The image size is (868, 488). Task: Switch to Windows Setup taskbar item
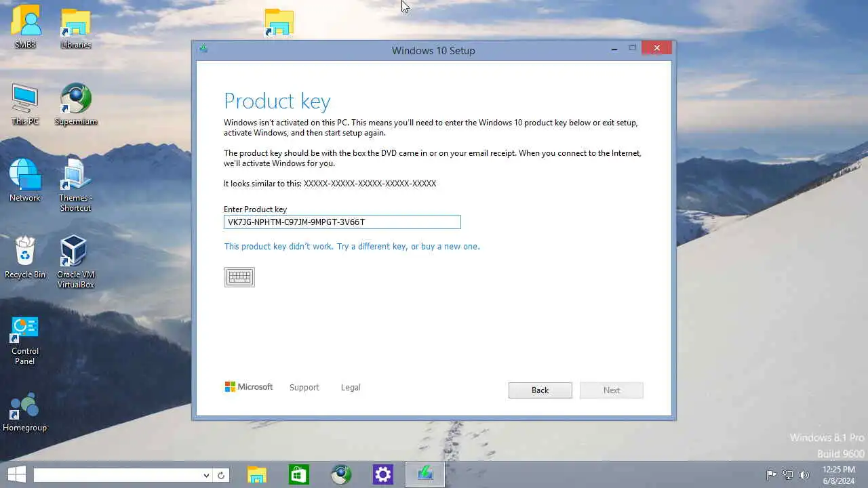[x=425, y=474]
